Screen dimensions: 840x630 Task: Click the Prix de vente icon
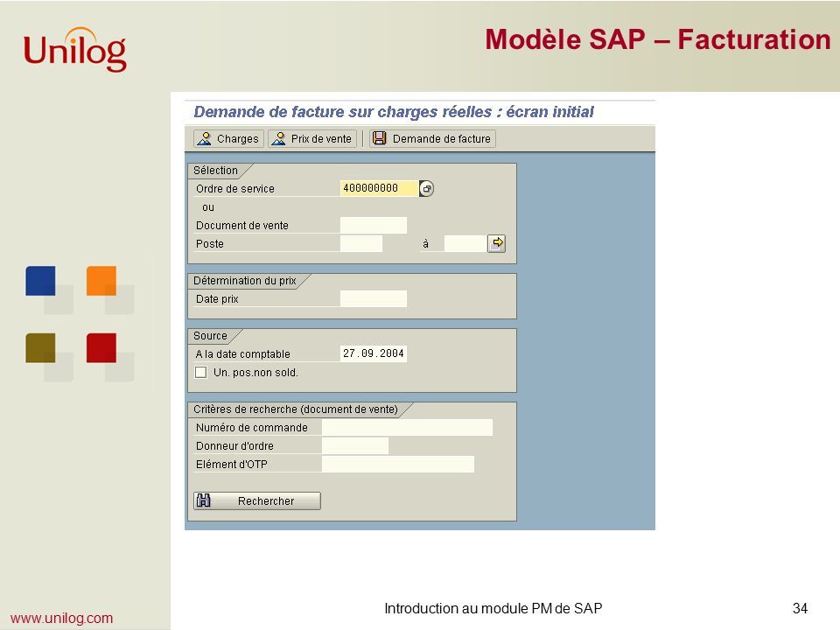[278, 139]
